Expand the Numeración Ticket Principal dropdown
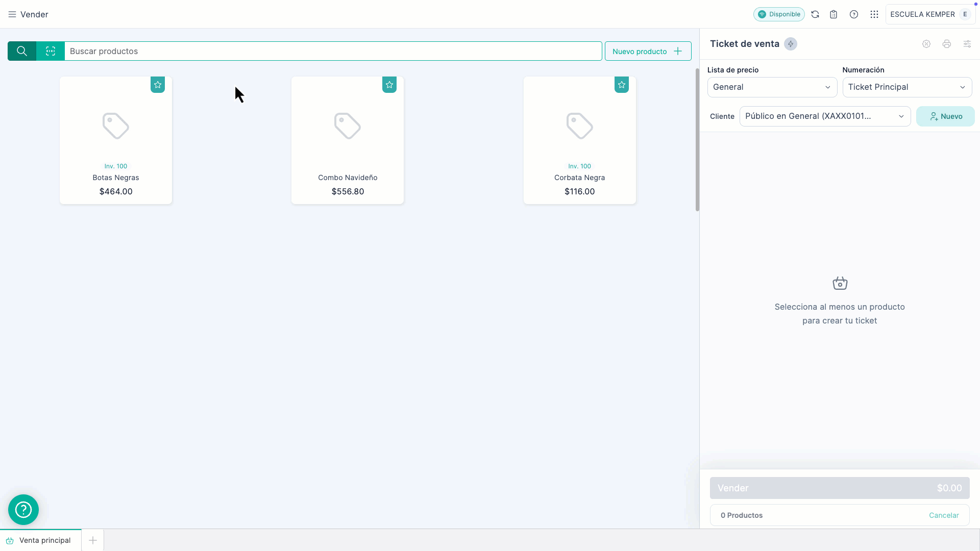Screen dimensions: 980x551 click(907, 87)
